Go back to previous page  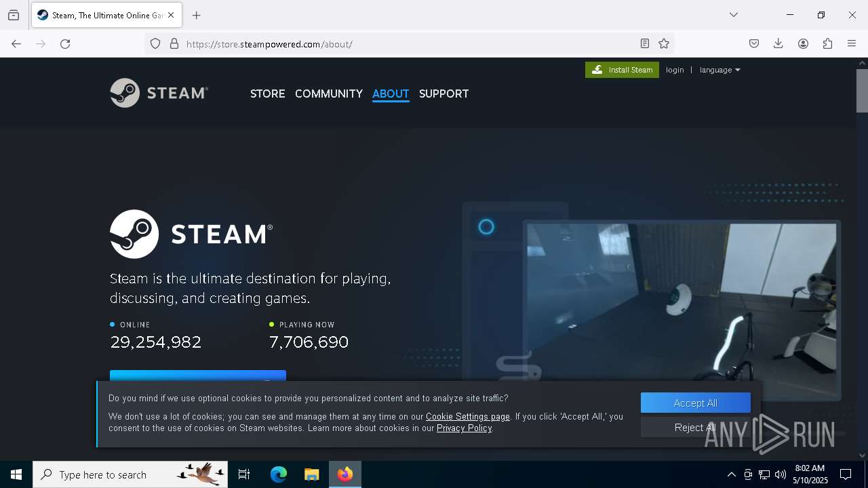point(16,44)
